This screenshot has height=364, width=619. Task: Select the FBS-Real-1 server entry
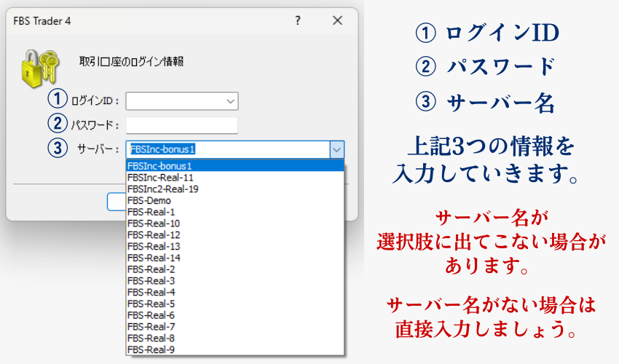(235, 212)
